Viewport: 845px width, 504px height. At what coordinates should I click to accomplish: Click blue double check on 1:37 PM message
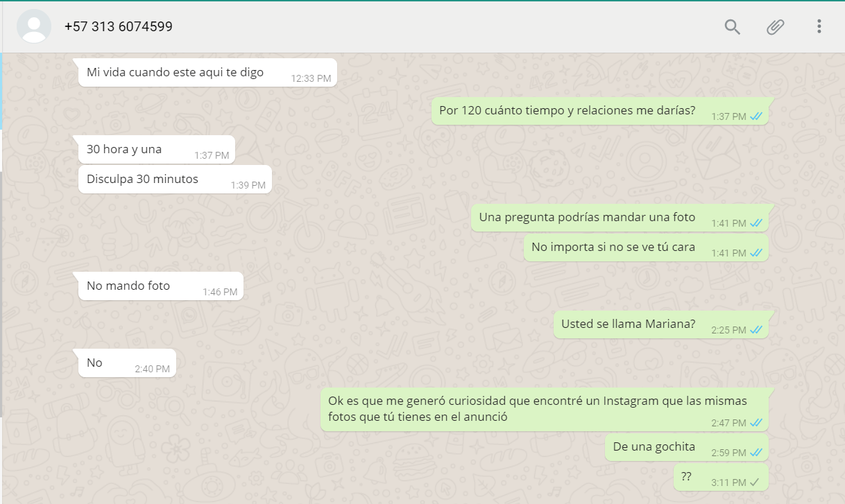756,116
